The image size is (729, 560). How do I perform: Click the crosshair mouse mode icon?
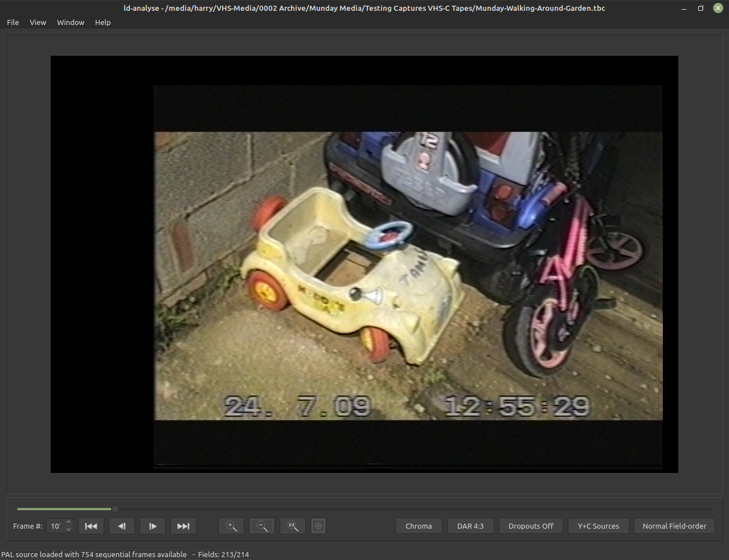click(318, 526)
